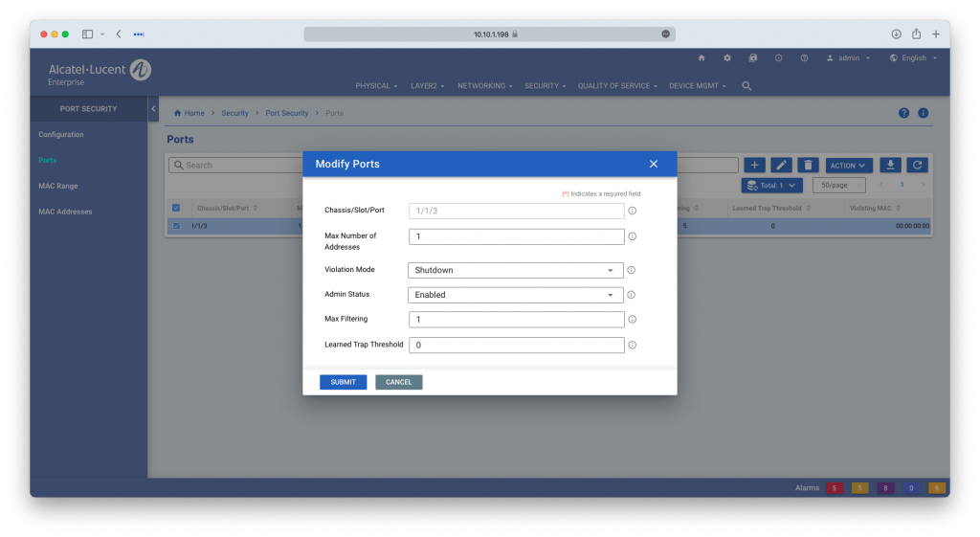Click info icon next to Max Filtering
Screen dimensions: 980x537
(632, 320)
